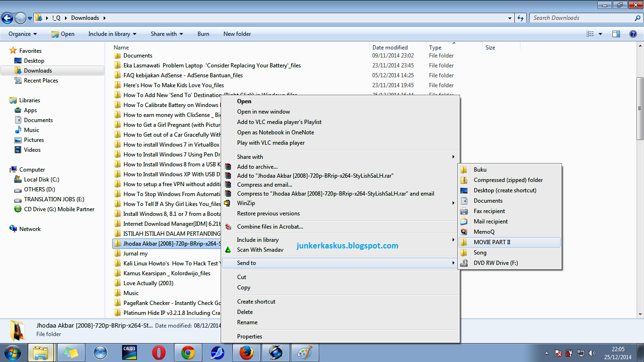Viewport: 644px width, 362px height.
Task: Open the Organize dropdown menu
Action: (x=23, y=34)
